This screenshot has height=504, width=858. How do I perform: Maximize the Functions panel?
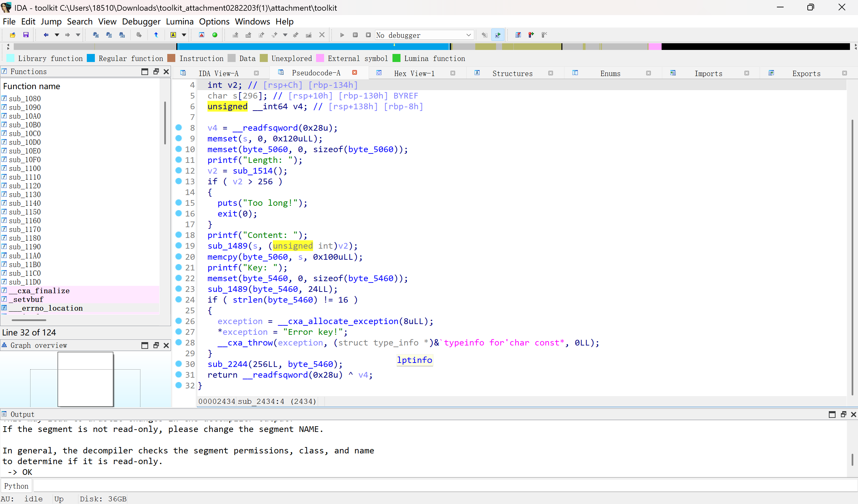(145, 71)
